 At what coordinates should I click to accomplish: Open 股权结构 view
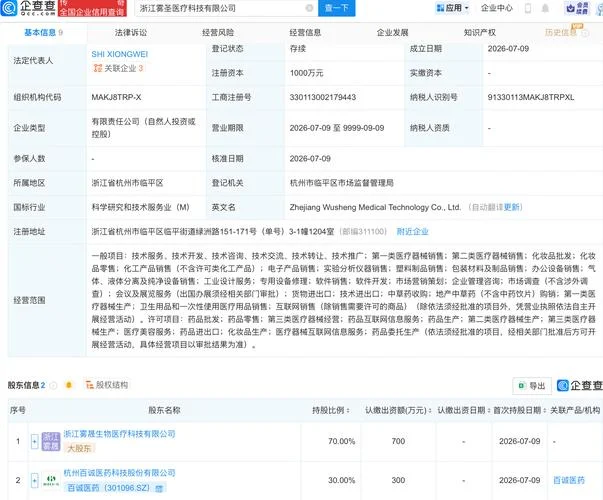pyautogui.click(x=107, y=385)
